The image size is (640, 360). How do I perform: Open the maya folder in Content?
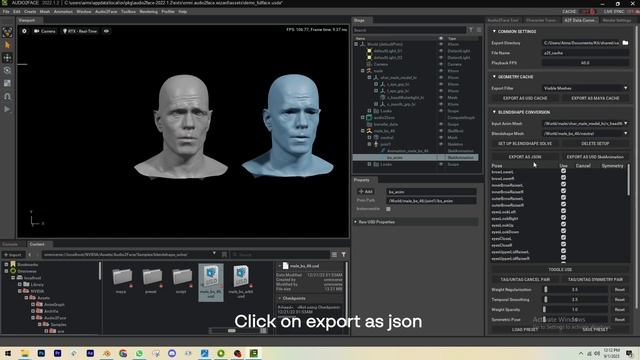coord(122,280)
